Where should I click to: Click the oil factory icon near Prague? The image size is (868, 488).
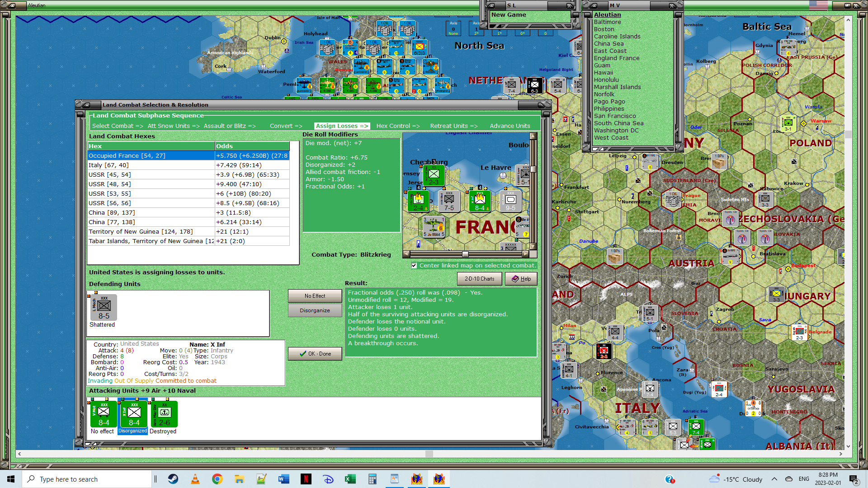673,199
